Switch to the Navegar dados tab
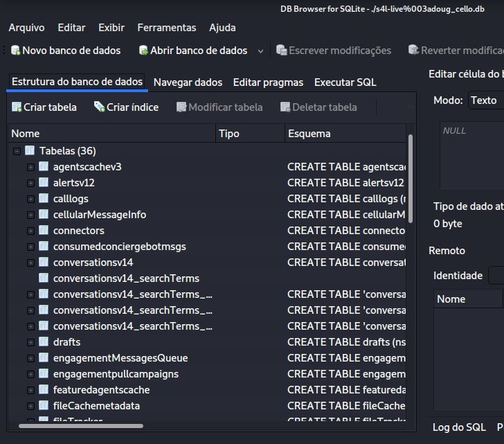This screenshot has width=504, height=444. pyautogui.click(x=188, y=82)
